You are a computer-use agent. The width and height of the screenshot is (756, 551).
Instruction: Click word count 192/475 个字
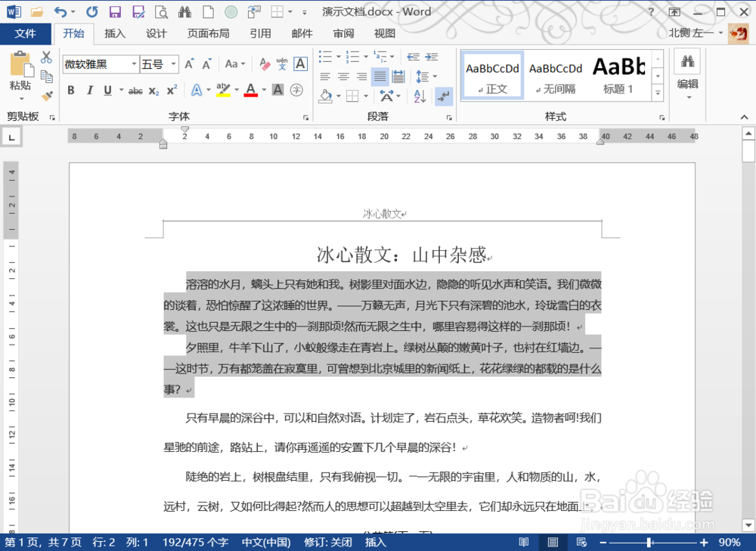click(195, 543)
